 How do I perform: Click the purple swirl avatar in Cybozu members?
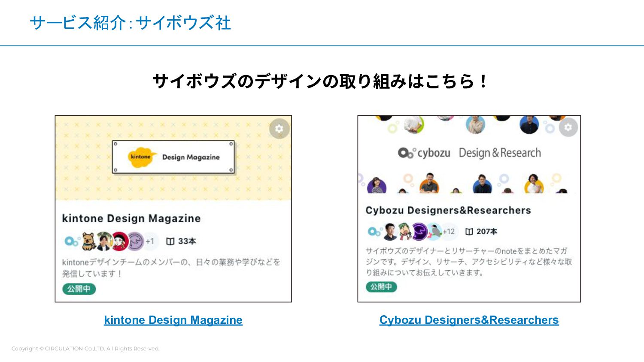(419, 232)
